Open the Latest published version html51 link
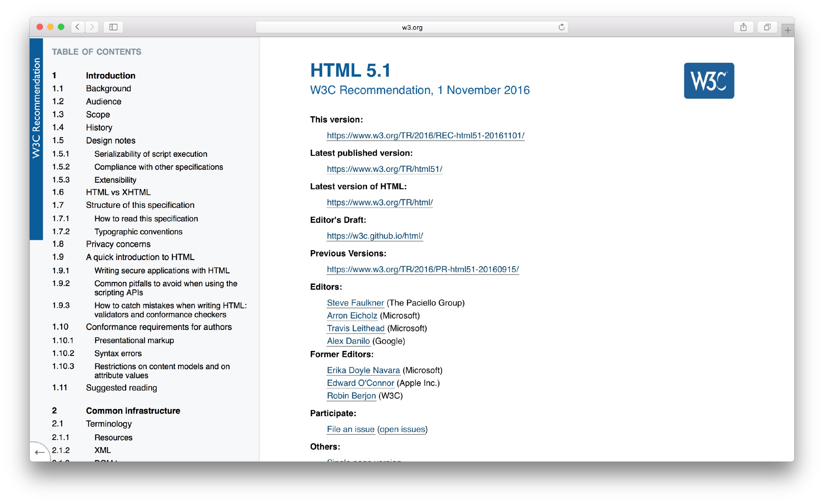The width and height of the screenshot is (824, 504). point(385,169)
